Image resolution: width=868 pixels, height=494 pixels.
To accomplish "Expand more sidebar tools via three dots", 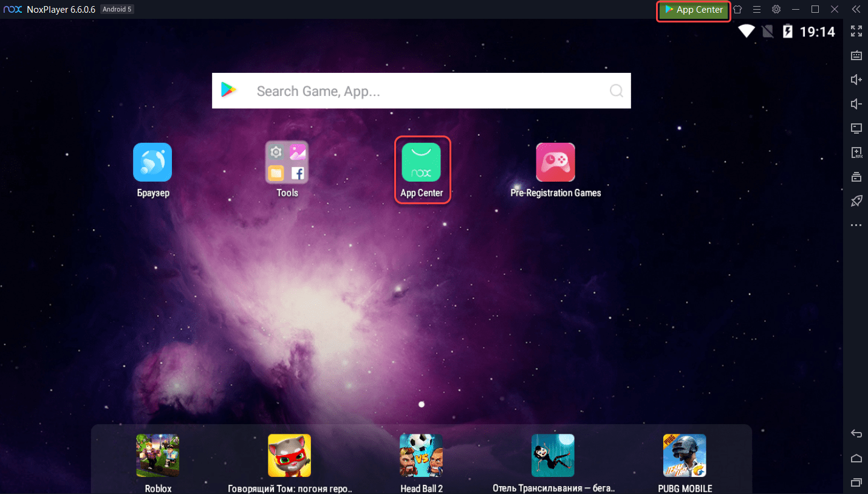I will tap(856, 225).
